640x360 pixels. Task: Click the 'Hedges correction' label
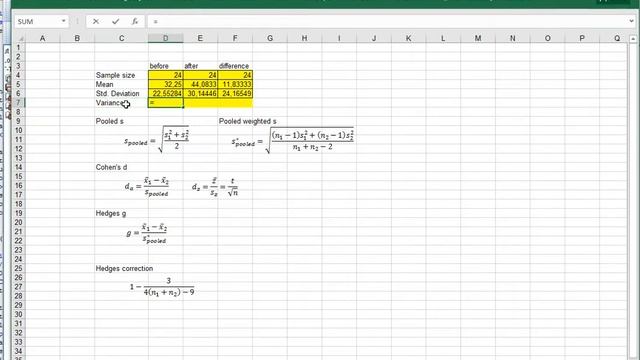124,269
